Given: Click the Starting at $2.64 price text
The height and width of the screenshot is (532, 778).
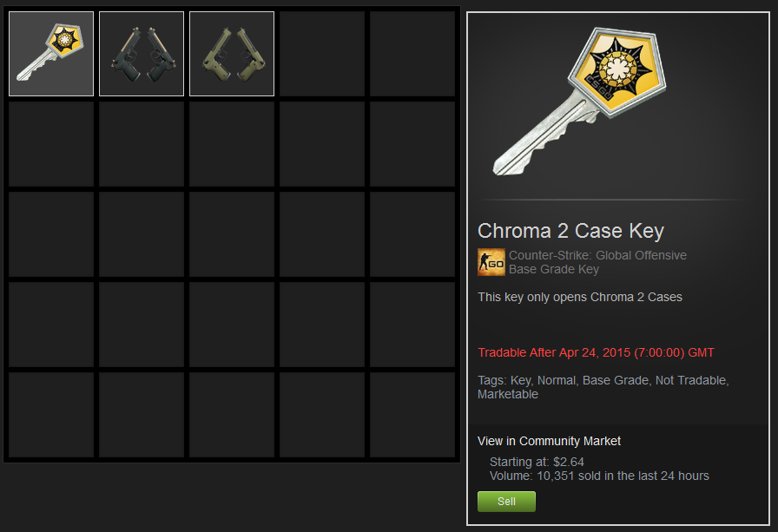Looking at the screenshot, I should pyautogui.click(x=537, y=462).
